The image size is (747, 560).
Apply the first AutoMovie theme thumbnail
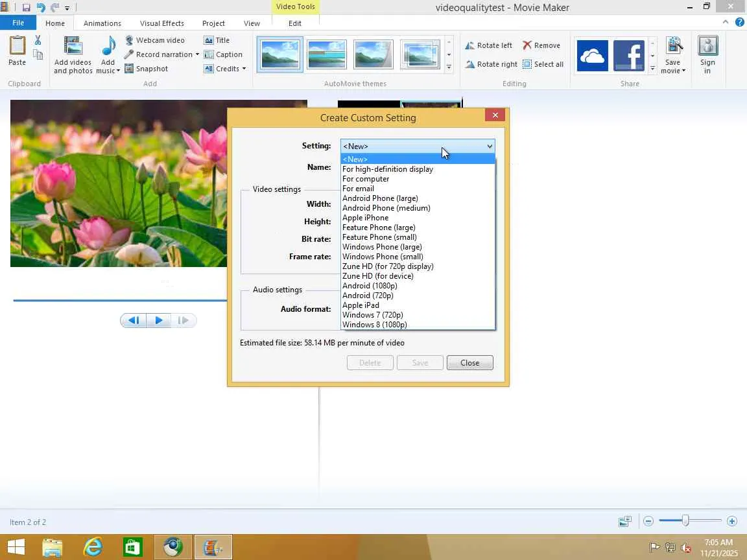click(279, 54)
